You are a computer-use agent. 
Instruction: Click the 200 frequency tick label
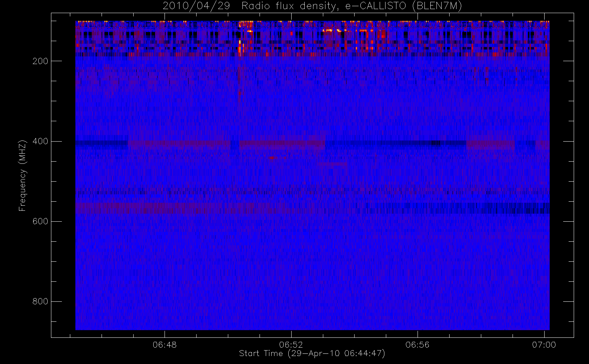click(40, 61)
